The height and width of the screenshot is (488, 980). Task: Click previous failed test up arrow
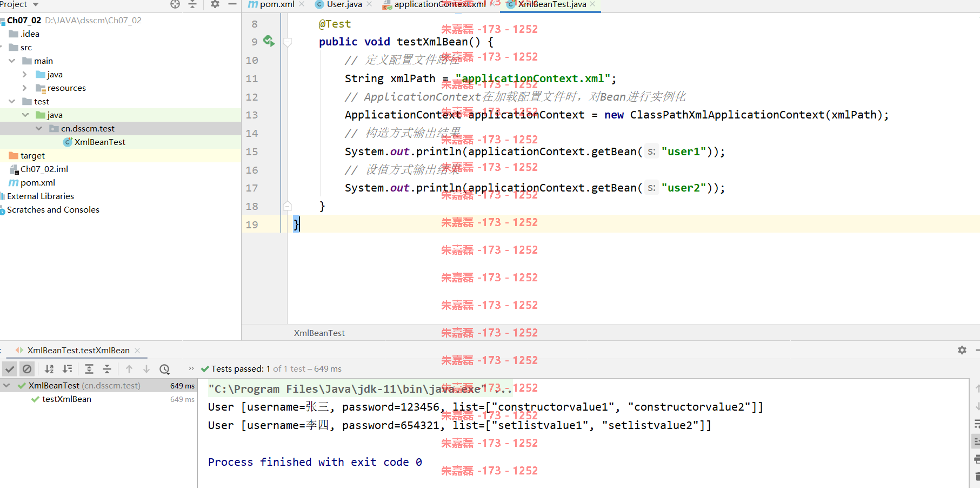point(129,369)
